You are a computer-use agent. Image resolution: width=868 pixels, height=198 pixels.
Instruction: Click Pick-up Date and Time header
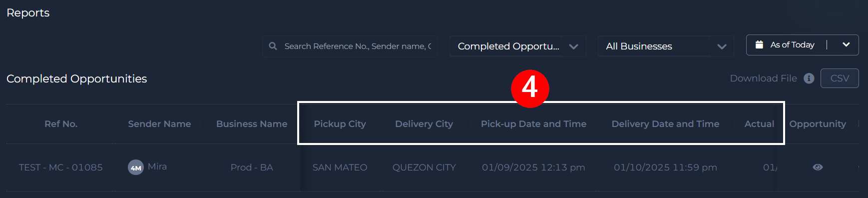[533, 124]
